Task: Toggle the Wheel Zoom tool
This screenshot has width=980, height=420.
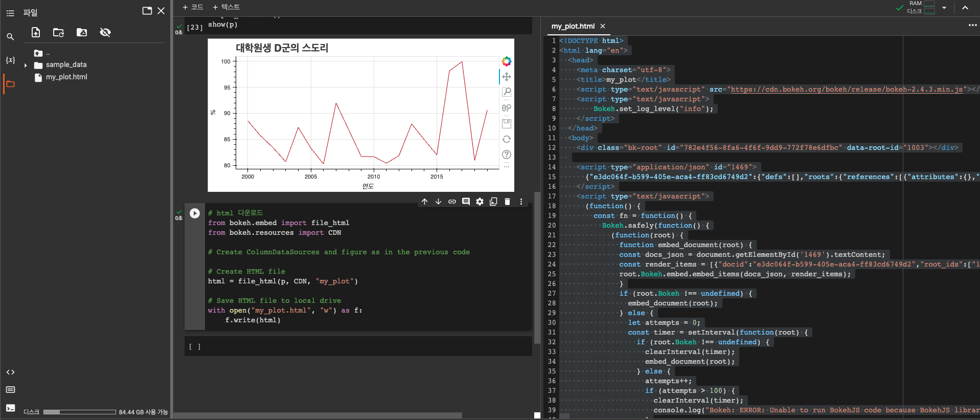Action: pyautogui.click(x=506, y=108)
